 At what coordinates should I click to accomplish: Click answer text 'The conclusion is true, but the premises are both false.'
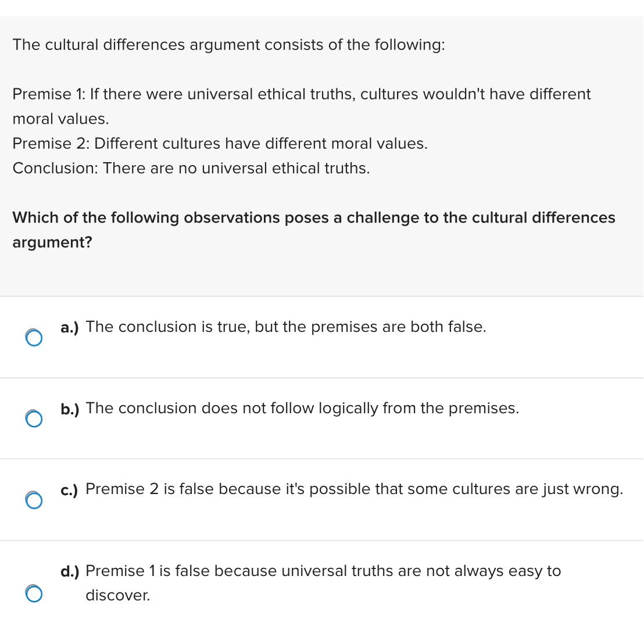(286, 327)
